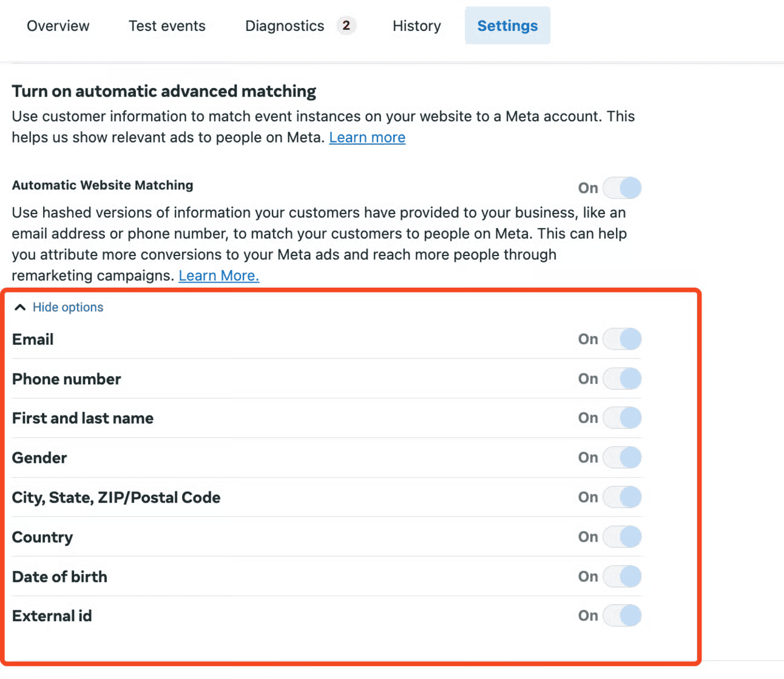Switch off the External id toggle
Image resolution: width=784 pixels, height=679 pixels.
tap(622, 616)
